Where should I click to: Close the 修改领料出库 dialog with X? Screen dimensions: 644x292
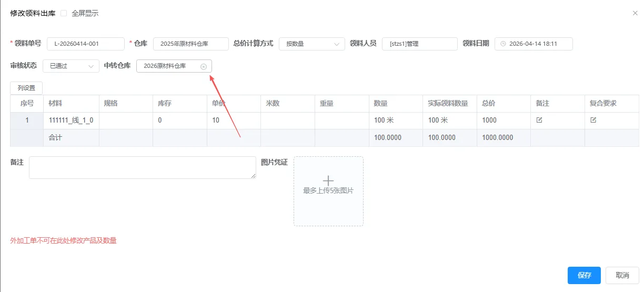coord(635,13)
